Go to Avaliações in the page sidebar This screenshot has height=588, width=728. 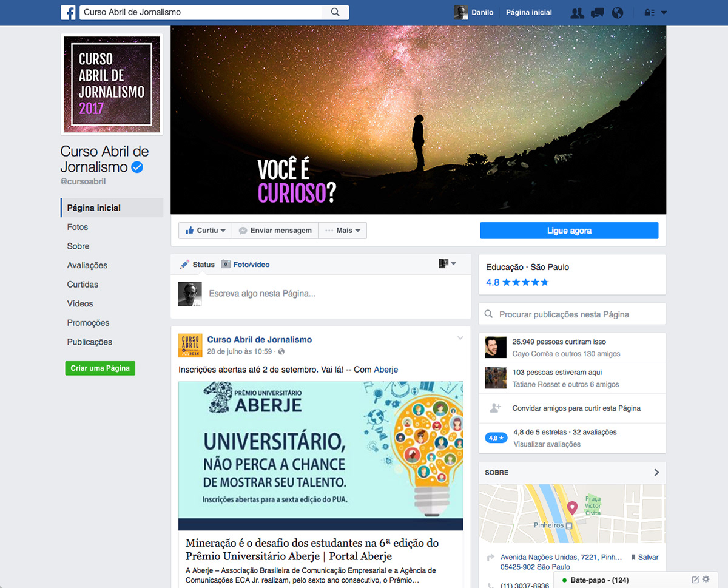tap(87, 265)
